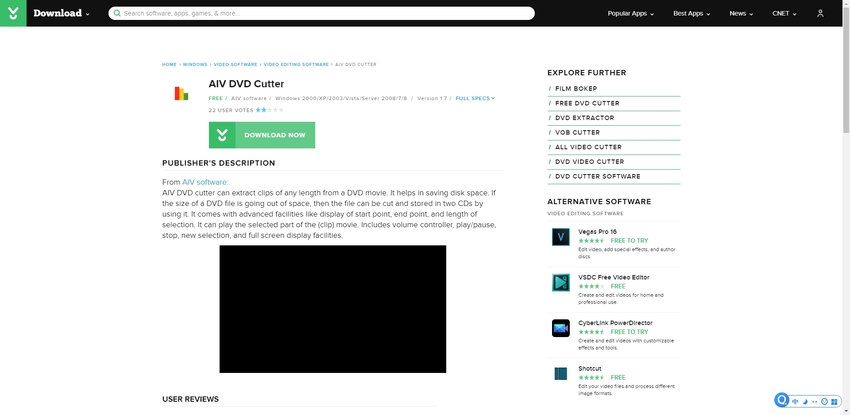Screen dimensions: 850x415
Task: Click the scrollbar down arrow
Action: coord(846,411)
